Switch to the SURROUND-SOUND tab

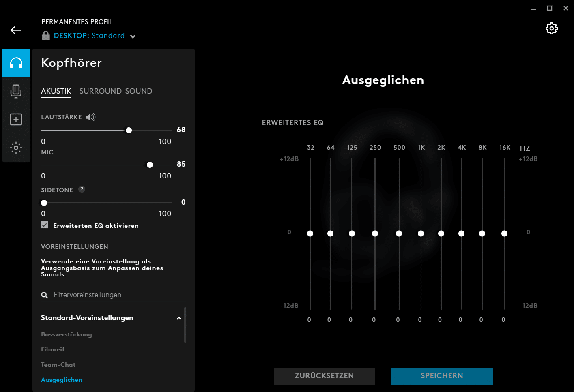coord(116,91)
